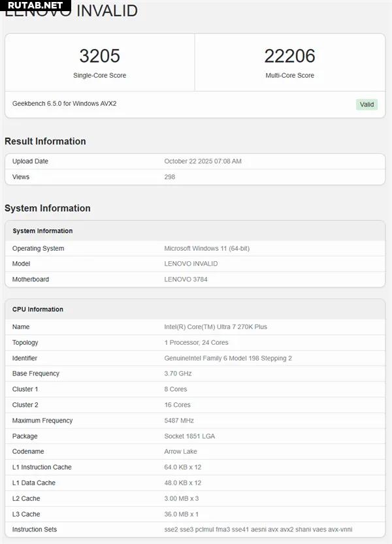
Task: Select the Geekbench 6.5.0 version text
Action: tap(64, 104)
